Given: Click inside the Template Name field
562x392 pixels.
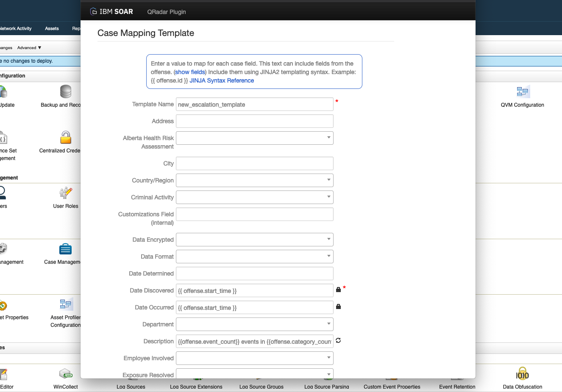Looking at the screenshot, I should click(x=254, y=104).
